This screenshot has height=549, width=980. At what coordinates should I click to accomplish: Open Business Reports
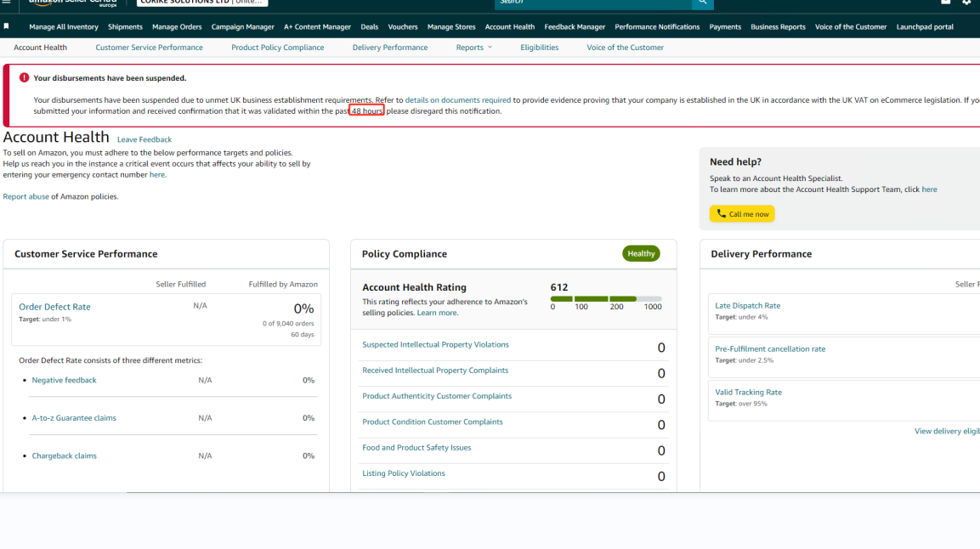tap(778, 27)
